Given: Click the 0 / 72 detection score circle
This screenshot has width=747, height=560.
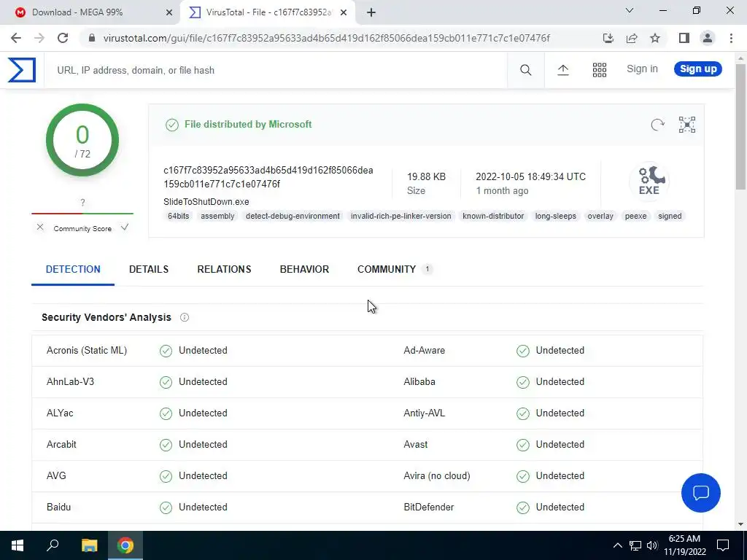Looking at the screenshot, I should coord(82,140).
